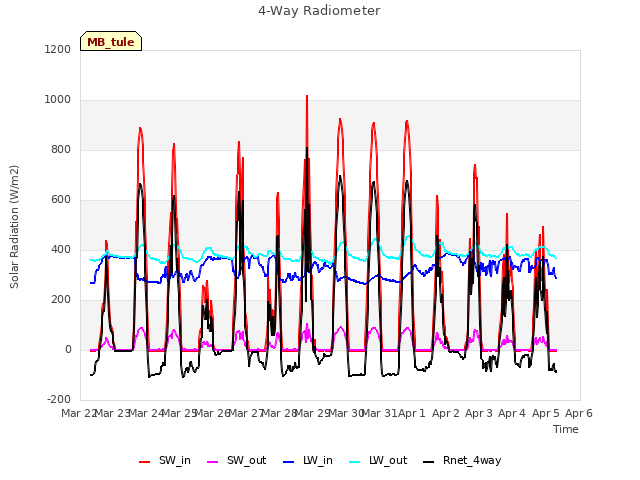Click the 800 y-axis tick label
Image resolution: width=640 pixels, height=480 pixels.
(x=61, y=149)
